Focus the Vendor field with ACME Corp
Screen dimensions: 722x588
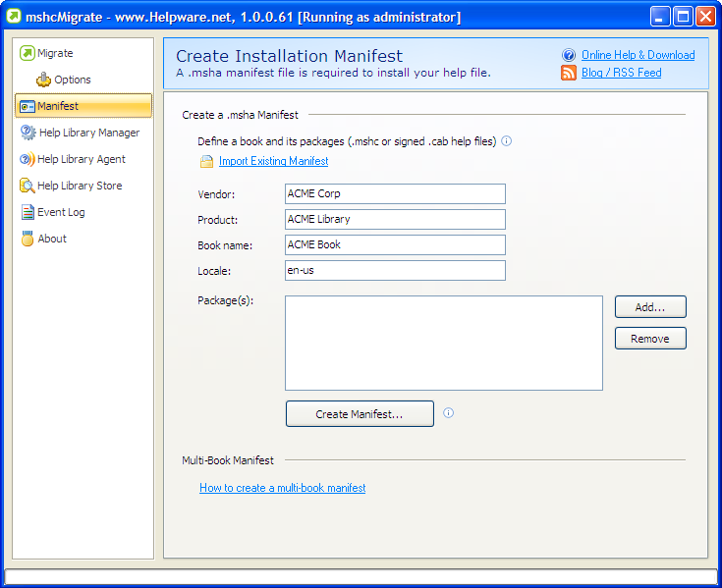coord(395,193)
